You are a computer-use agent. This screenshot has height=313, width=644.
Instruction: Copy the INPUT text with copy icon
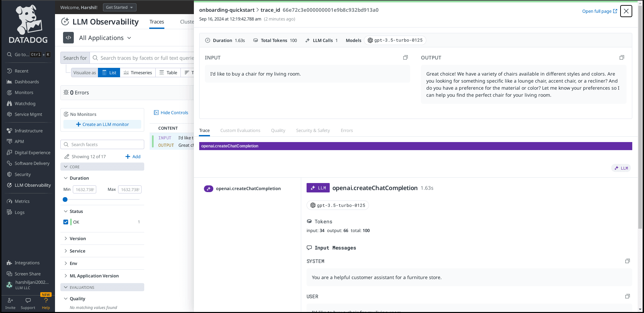point(406,57)
